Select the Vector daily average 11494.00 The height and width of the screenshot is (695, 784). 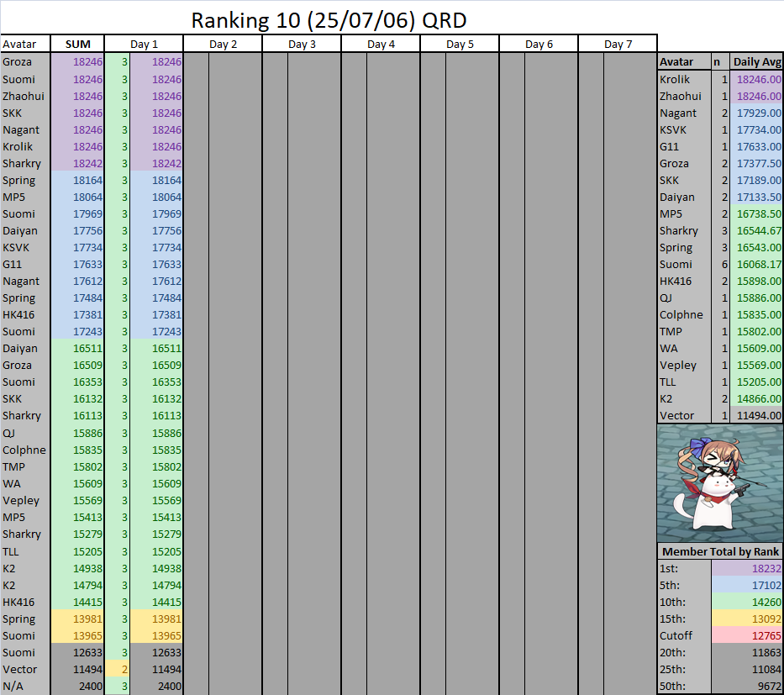click(757, 415)
